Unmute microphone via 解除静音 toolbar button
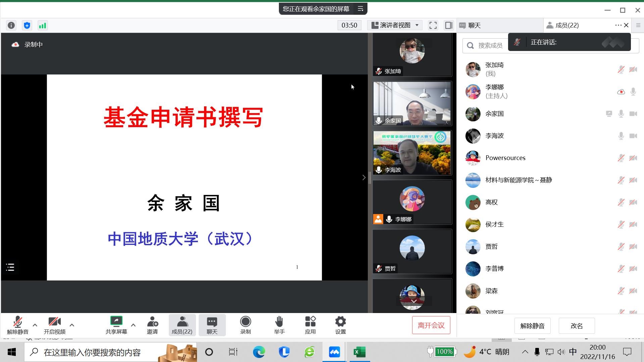The width and height of the screenshot is (644, 362). tap(17, 325)
